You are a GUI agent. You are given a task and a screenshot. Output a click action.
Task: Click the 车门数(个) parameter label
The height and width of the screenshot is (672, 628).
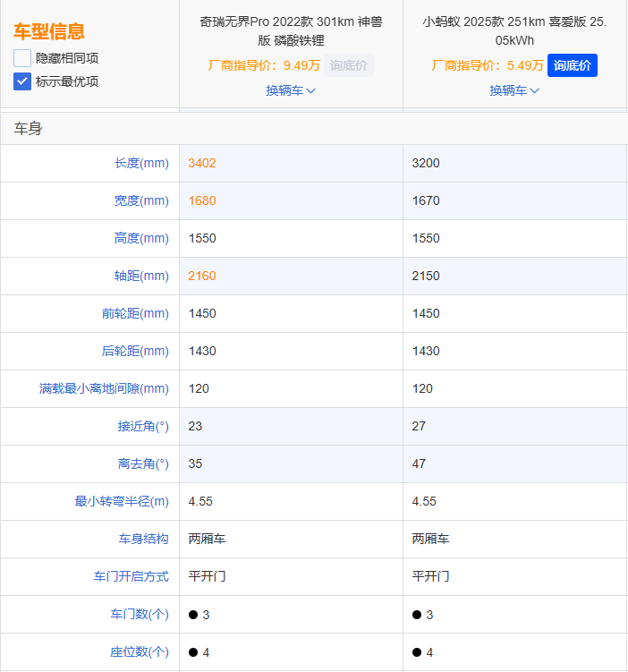pos(140,614)
